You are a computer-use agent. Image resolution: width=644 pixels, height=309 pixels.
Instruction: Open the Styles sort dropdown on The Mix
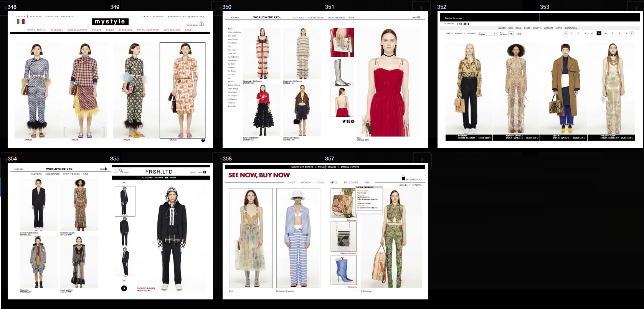tap(487, 34)
